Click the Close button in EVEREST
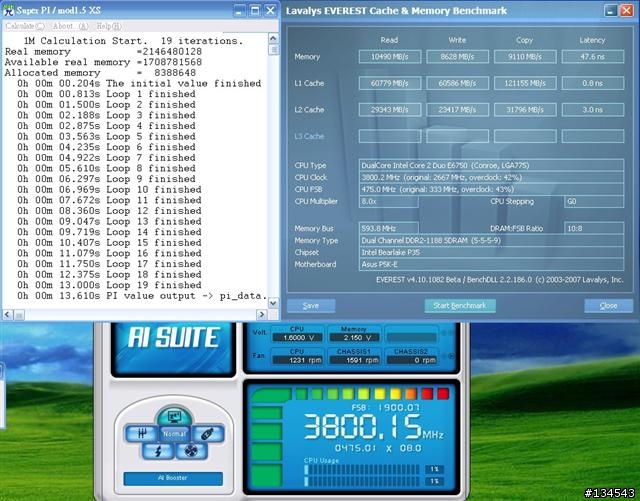The image size is (640, 501). click(608, 305)
